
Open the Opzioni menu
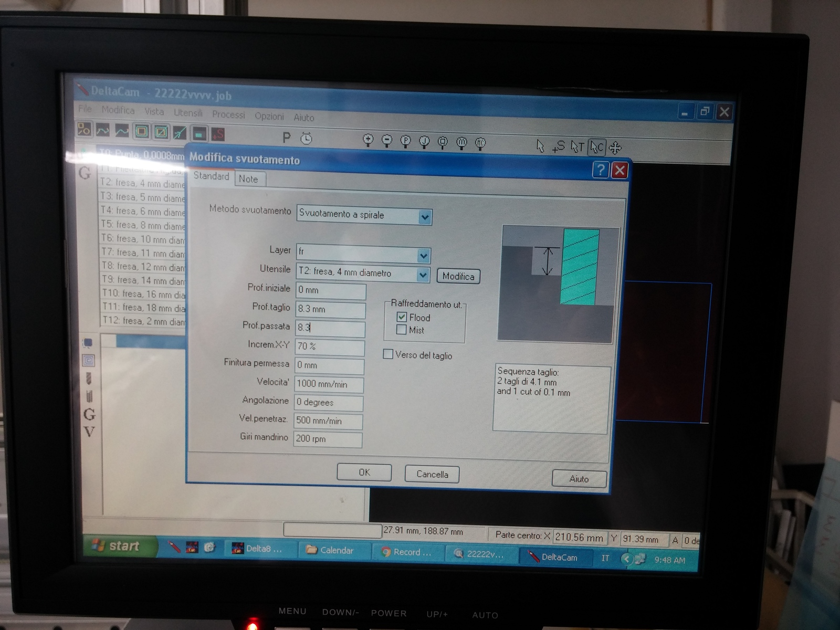(x=269, y=116)
